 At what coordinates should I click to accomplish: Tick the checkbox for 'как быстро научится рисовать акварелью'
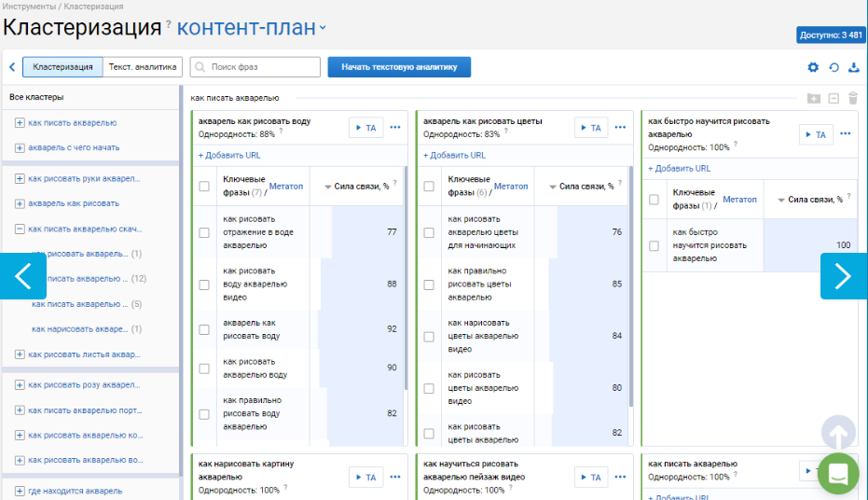654,246
